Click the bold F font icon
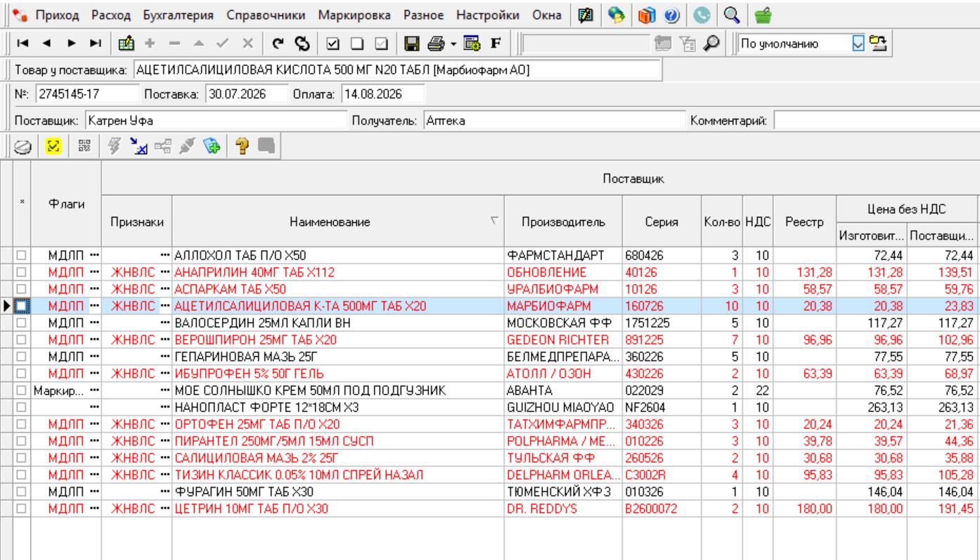Image resolution: width=980 pixels, height=560 pixels. (x=496, y=44)
